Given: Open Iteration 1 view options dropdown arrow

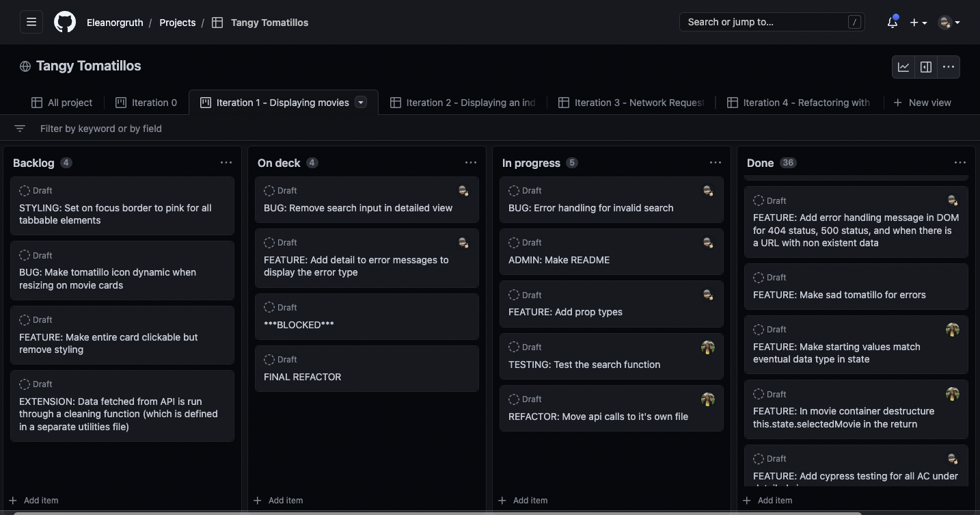Looking at the screenshot, I should pos(361,103).
